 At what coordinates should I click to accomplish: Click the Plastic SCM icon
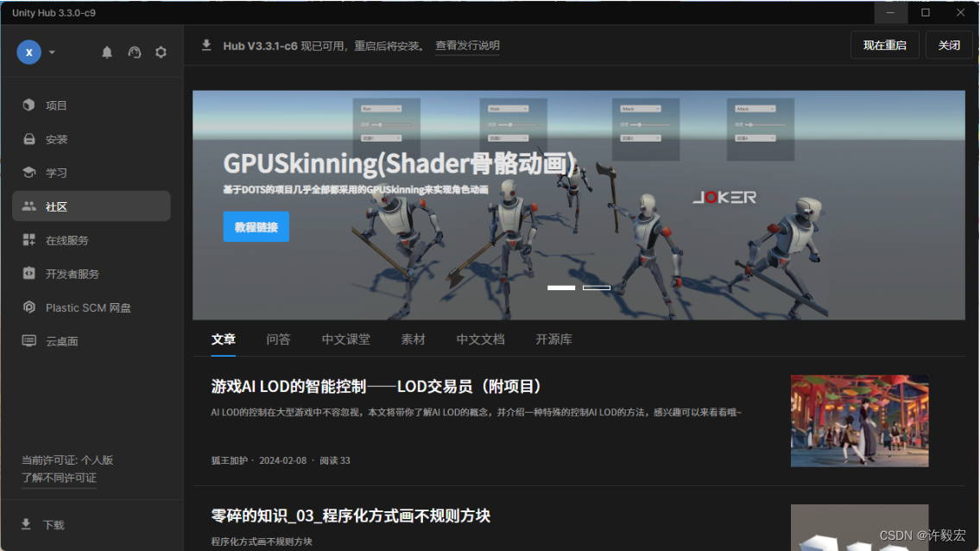(28, 307)
